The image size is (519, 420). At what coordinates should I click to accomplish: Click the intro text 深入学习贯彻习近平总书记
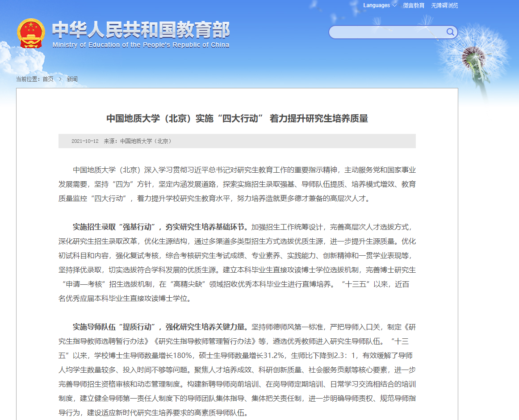(187, 170)
